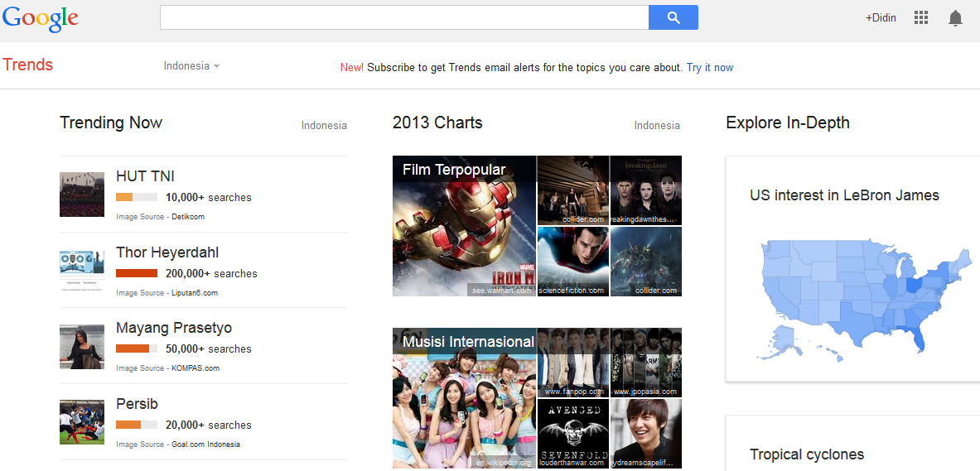This screenshot has height=471, width=980.
Task: Open the Musisi Internasional chart
Action: pos(469,342)
